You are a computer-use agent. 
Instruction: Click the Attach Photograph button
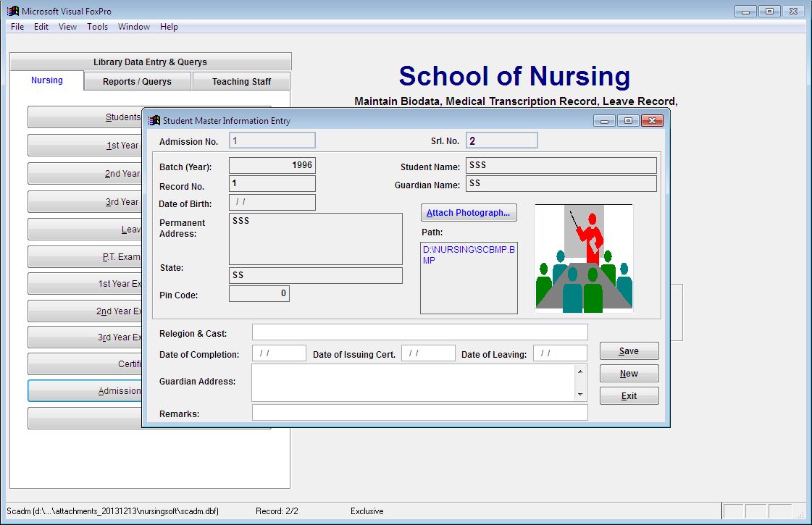coord(469,212)
